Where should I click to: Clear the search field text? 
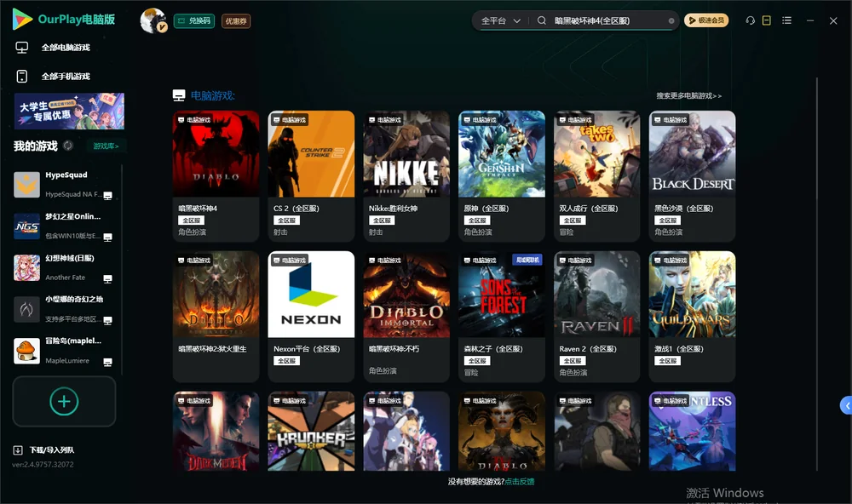[671, 21]
